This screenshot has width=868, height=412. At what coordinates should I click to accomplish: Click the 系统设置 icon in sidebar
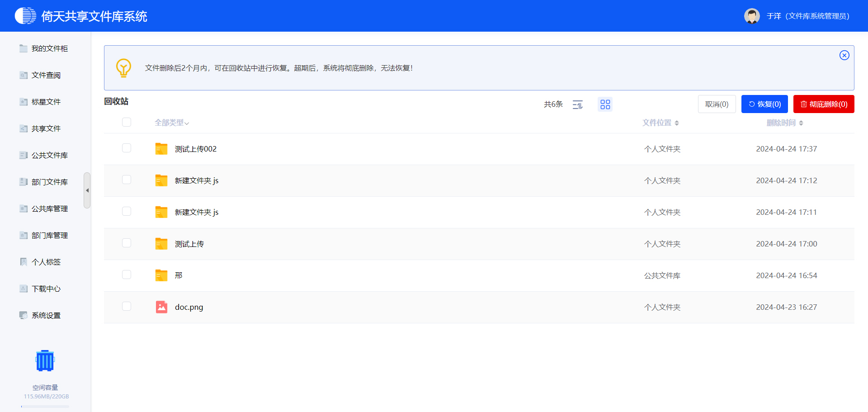24,315
